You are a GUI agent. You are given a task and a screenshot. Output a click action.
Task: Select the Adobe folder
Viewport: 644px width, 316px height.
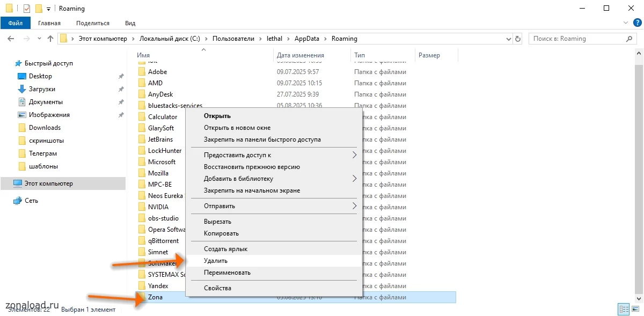click(x=157, y=72)
